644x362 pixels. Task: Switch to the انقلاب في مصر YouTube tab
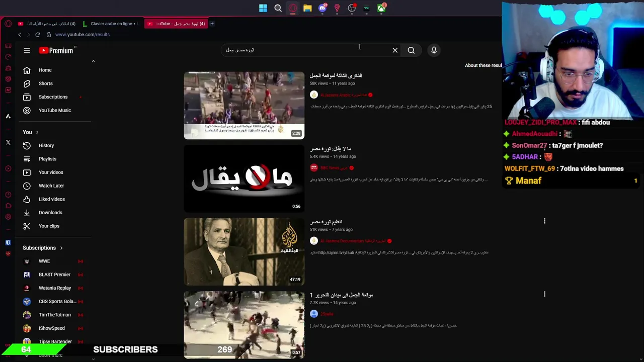(48, 24)
